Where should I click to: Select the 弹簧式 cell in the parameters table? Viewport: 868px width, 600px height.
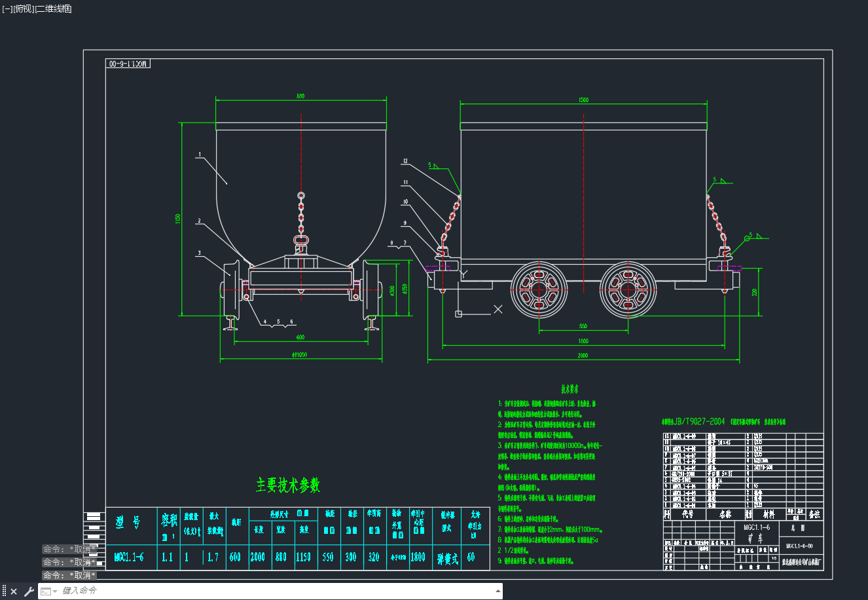[x=448, y=559]
